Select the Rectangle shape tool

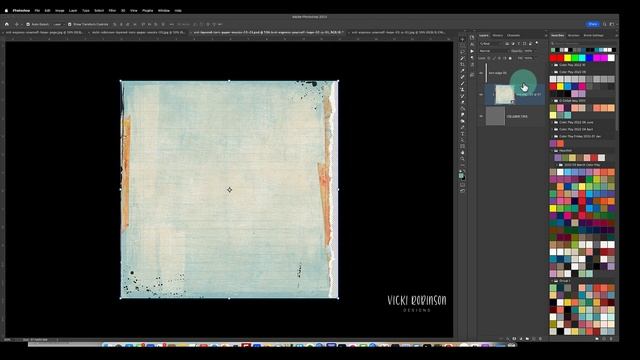pyautogui.click(x=462, y=146)
